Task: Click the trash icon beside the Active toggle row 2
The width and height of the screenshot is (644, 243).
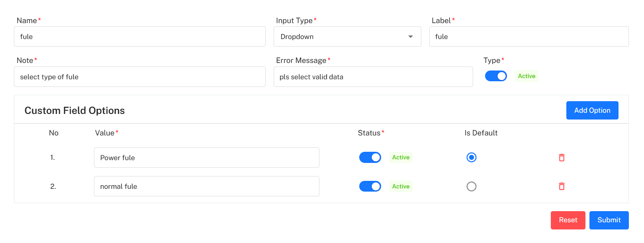Action: pyautogui.click(x=562, y=186)
